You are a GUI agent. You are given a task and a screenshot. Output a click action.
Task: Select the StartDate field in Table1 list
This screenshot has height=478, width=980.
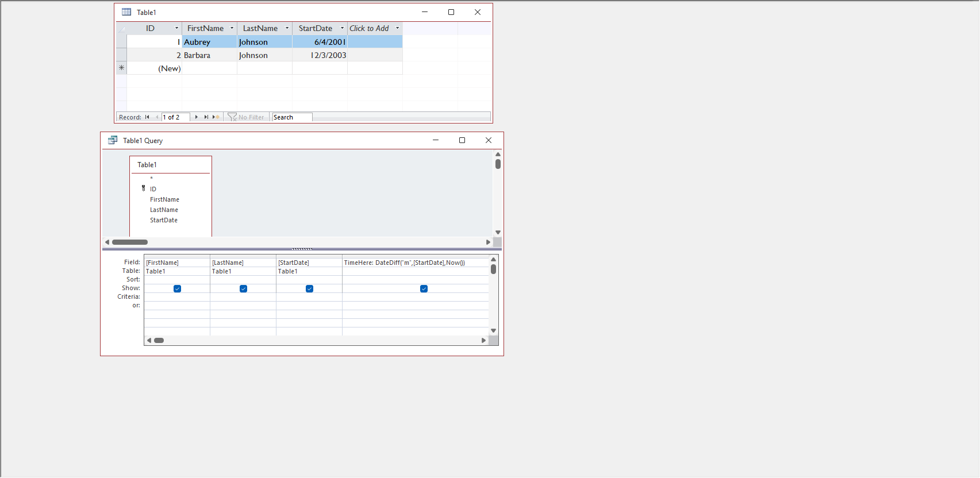164,220
